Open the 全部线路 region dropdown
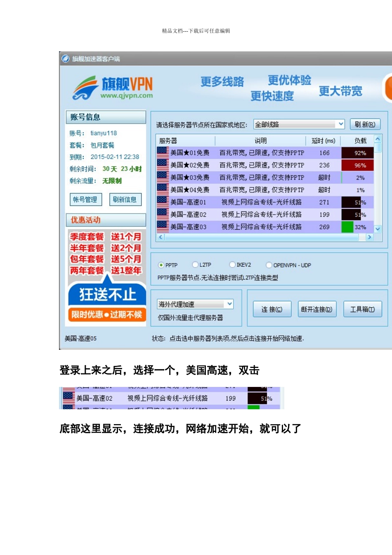392x555 pixels. 299,124
